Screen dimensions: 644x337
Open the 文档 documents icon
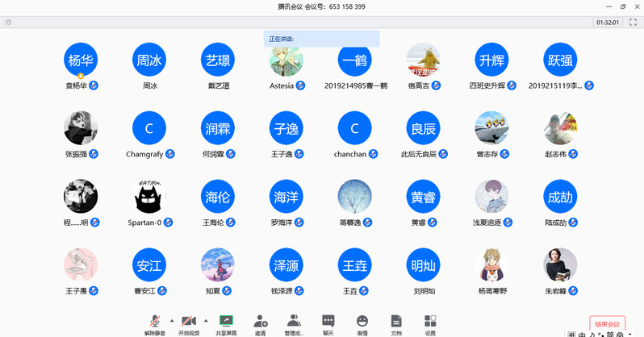click(396, 321)
